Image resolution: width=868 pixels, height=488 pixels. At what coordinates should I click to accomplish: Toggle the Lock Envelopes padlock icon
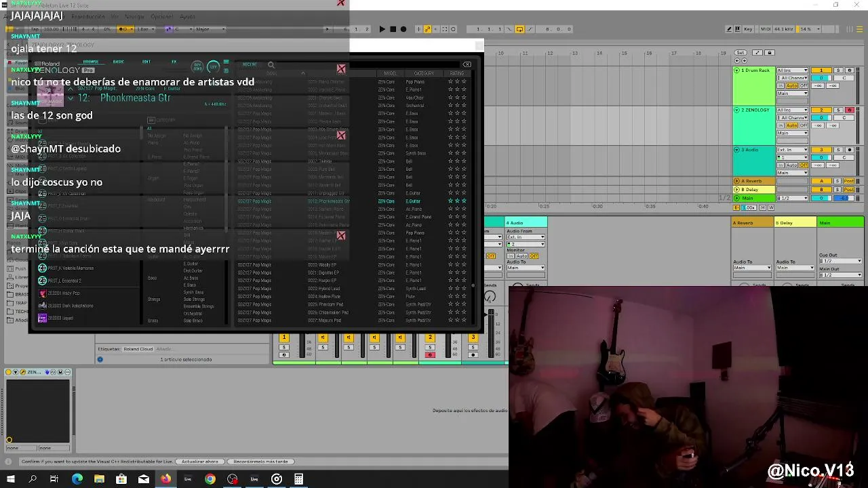(770, 52)
